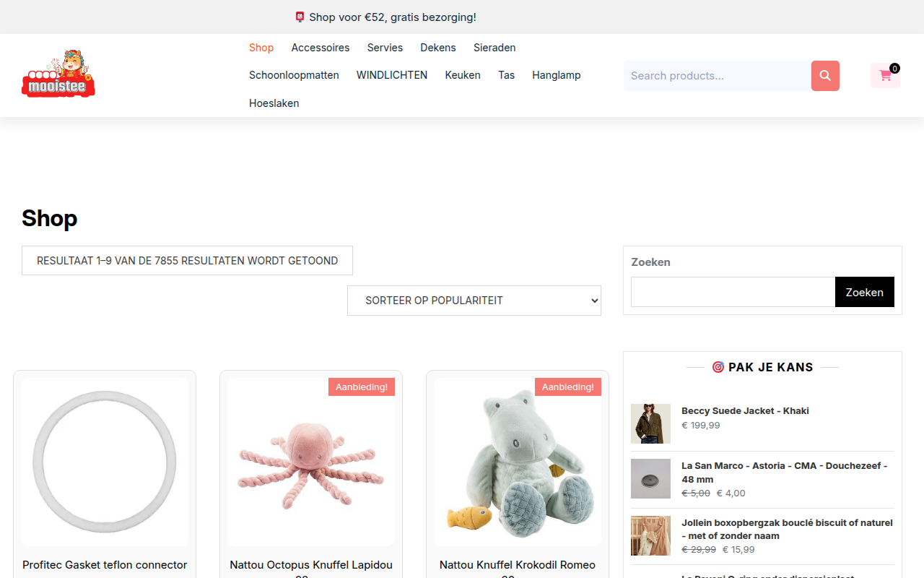
Task: Click the free shipping banner text
Action: (x=385, y=17)
